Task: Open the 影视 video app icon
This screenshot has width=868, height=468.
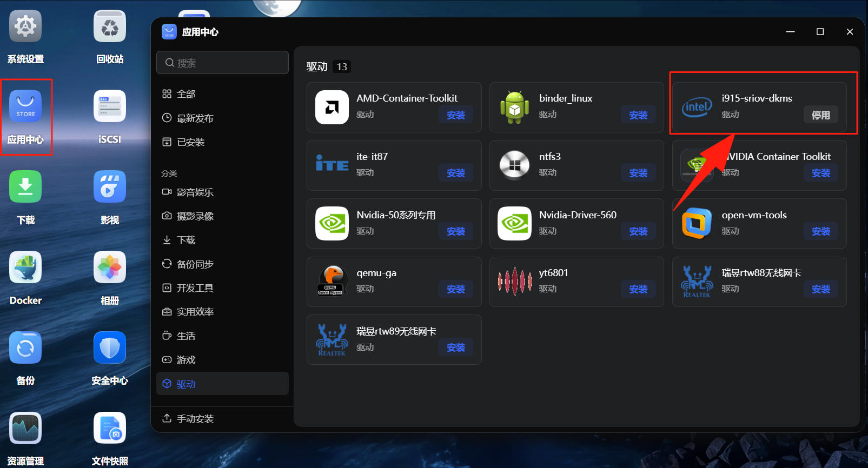Action: click(110, 187)
